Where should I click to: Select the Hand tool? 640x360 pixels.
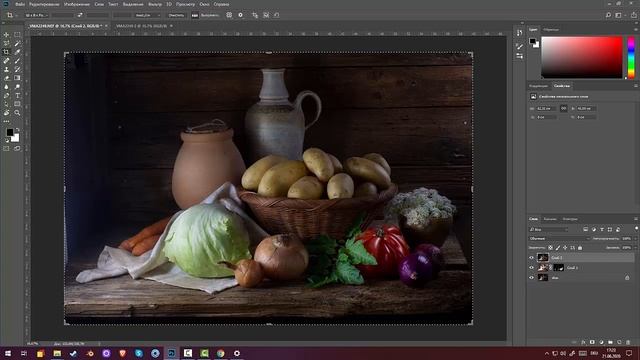click(6, 113)
